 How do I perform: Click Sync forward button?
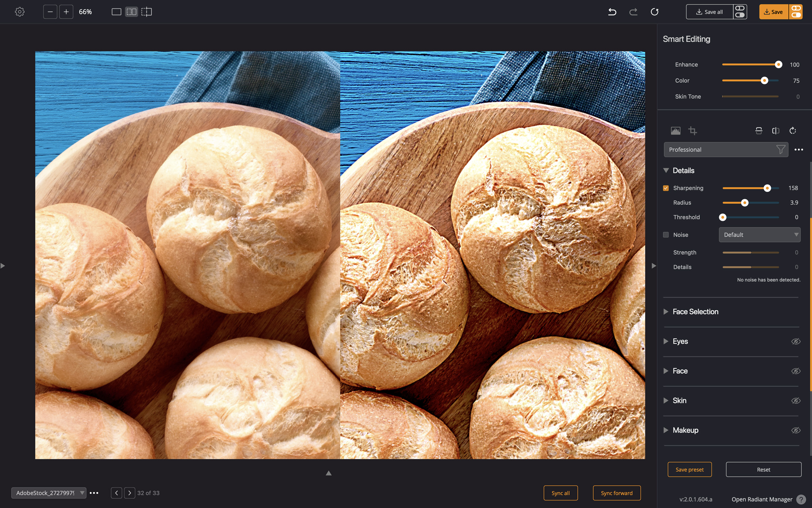tap(616, 493)
